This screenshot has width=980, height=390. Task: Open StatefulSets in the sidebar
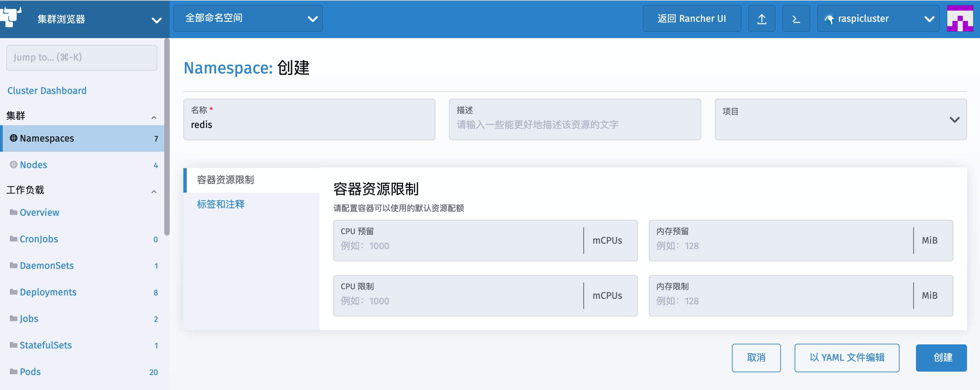coord(46,345)
